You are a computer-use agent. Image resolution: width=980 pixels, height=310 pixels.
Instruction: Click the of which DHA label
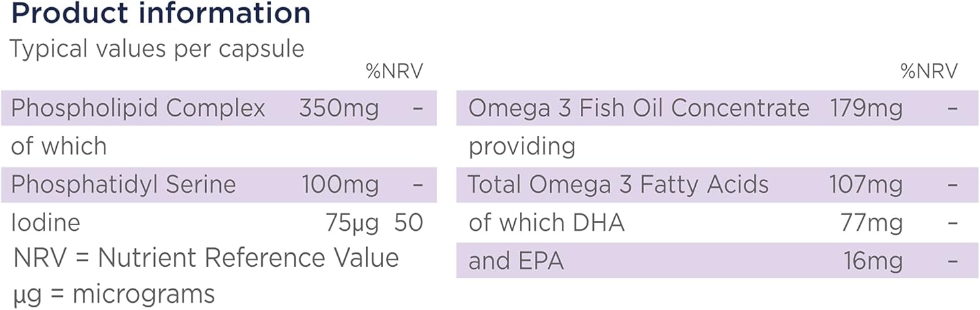click(546, 223)
